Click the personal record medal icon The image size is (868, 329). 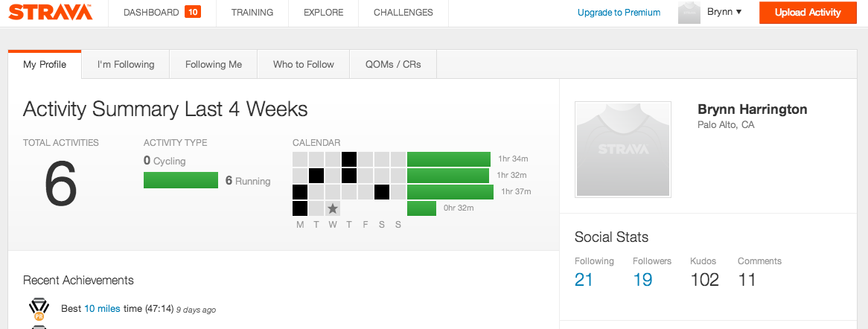coord(38,308)
